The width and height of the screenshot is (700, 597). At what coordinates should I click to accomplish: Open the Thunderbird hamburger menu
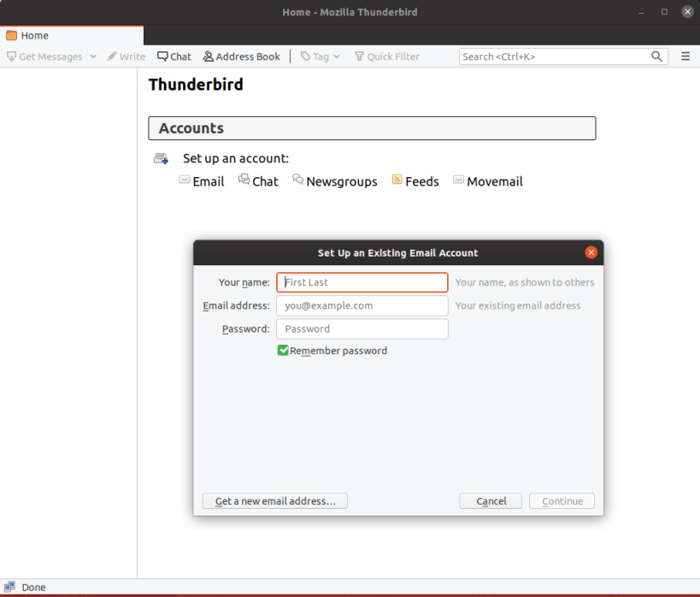tap(685, 56)
